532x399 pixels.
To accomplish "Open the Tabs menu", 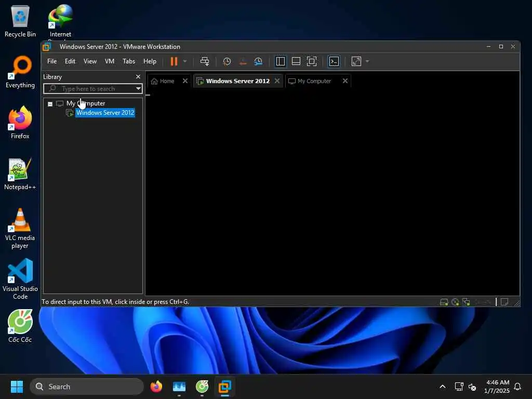I will [x=129, y=61].
